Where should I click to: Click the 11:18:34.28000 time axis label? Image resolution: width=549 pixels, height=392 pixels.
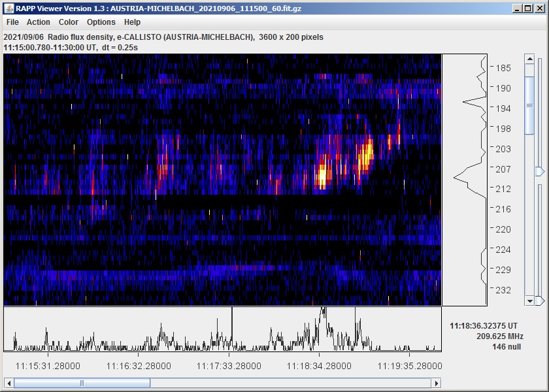click(x=319, y=366)
